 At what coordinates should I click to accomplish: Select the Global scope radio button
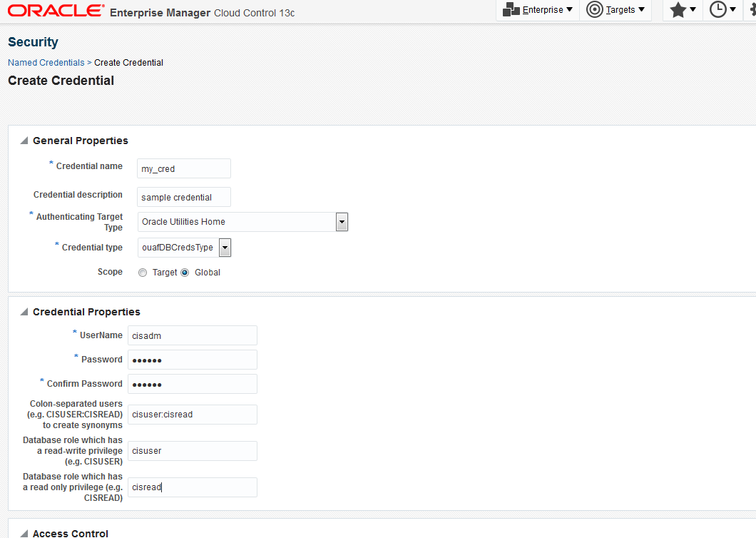pos(185,273)
